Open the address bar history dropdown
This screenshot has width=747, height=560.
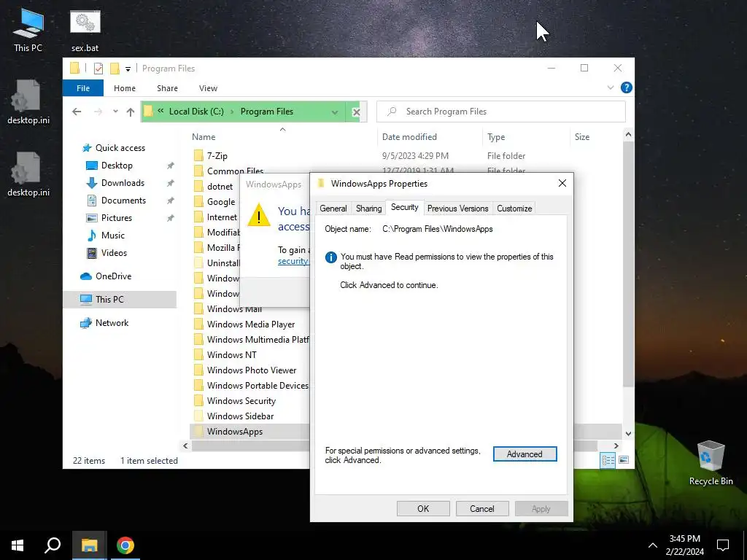335,112
